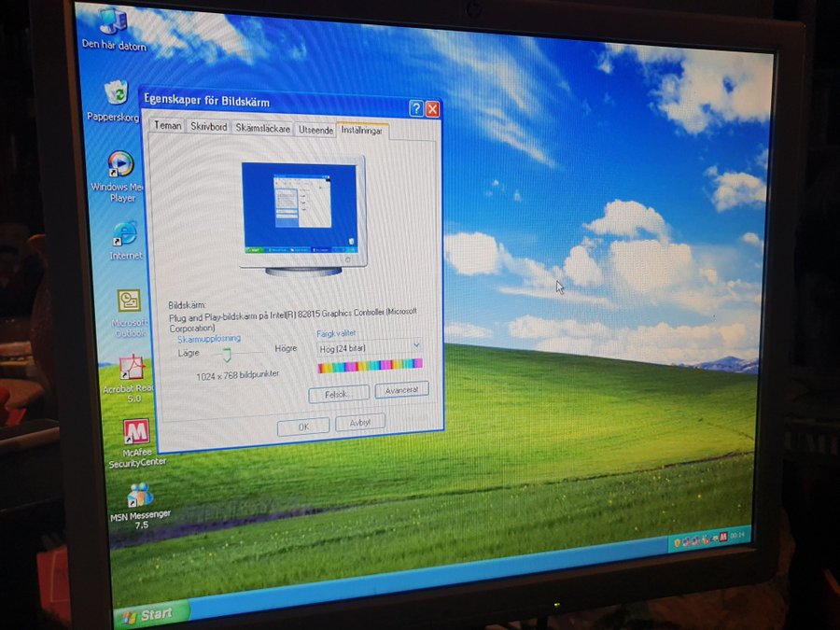The width and height of the screenshot is (840, 630).
Task: Switch to the Skärmsläckare tab
Action: pos(262,129)
